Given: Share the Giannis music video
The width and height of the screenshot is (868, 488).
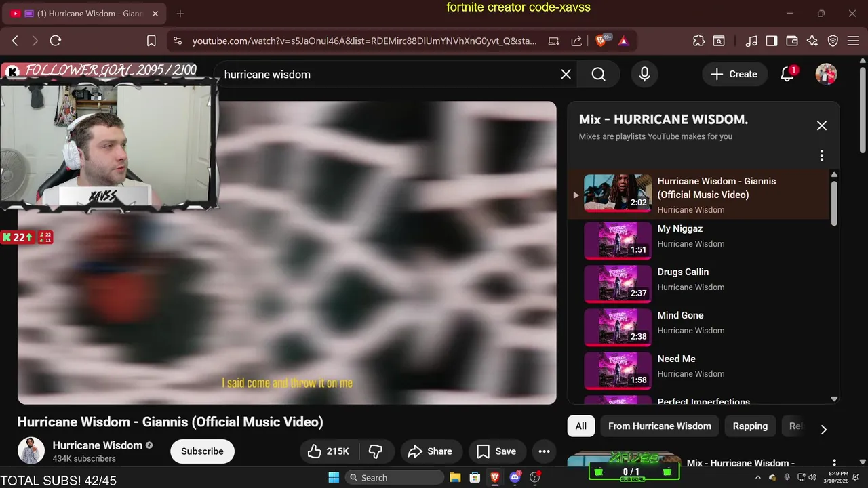Looking at the screenshot, I should coord(431,451).
